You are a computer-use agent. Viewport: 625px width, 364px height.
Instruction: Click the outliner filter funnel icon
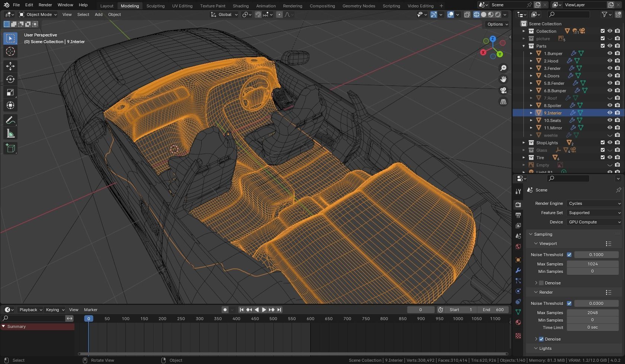pos(605,15)
